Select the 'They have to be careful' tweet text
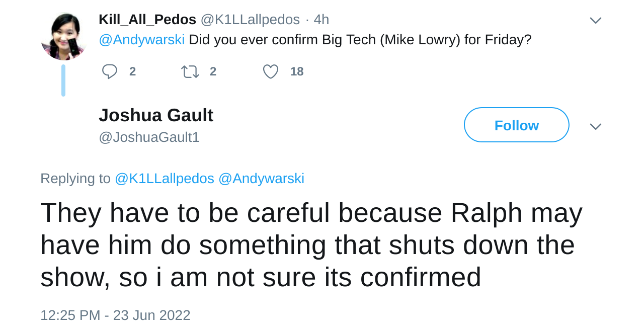644x329 pixels. pos(311,245)
